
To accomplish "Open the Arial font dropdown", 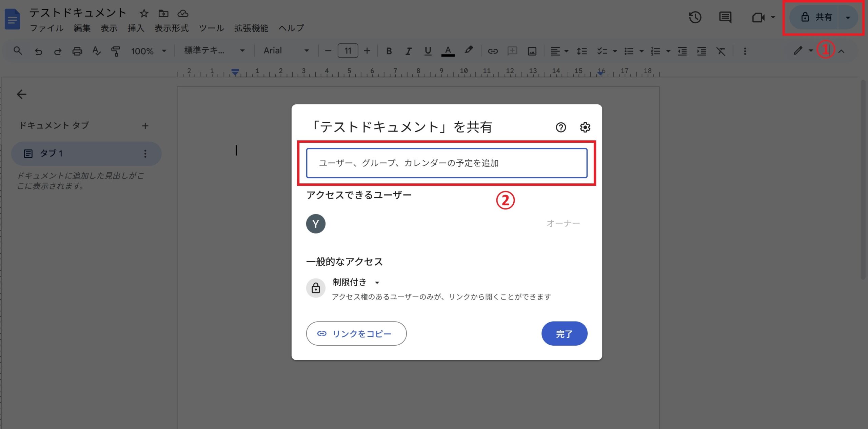I will pos(286,51).
